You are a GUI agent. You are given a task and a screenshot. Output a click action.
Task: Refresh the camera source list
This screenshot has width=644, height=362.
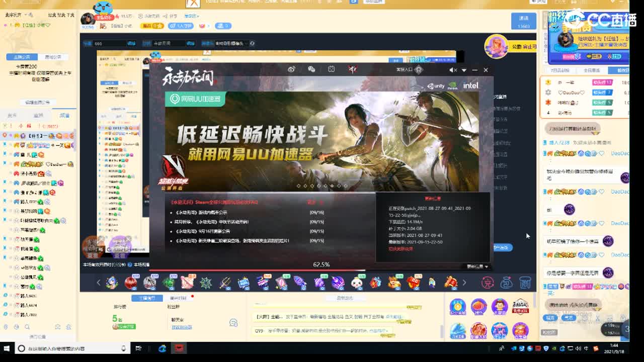coord(252,43)
